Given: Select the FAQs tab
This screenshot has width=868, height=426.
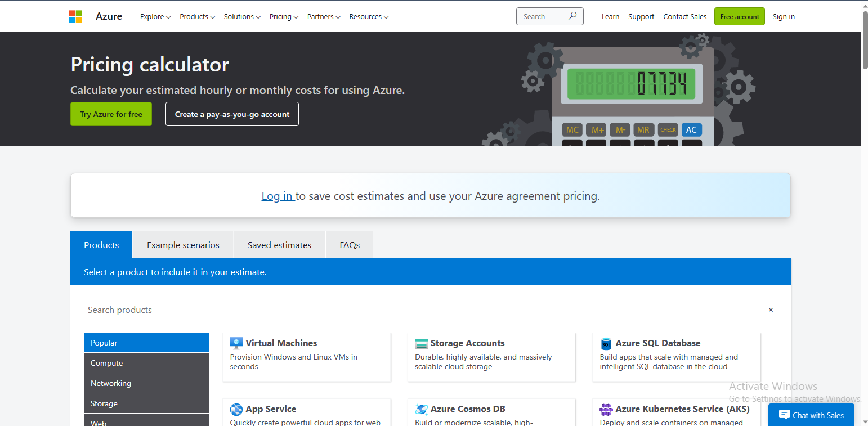Looking at the screenshot, I should tap(350, 245).
